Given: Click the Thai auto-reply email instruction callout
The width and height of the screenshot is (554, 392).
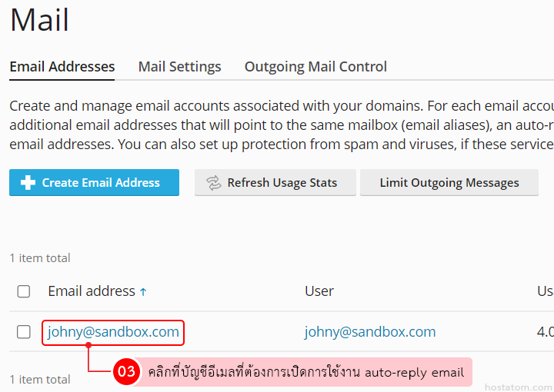Looking at the screenshot, I should point(305,372).
